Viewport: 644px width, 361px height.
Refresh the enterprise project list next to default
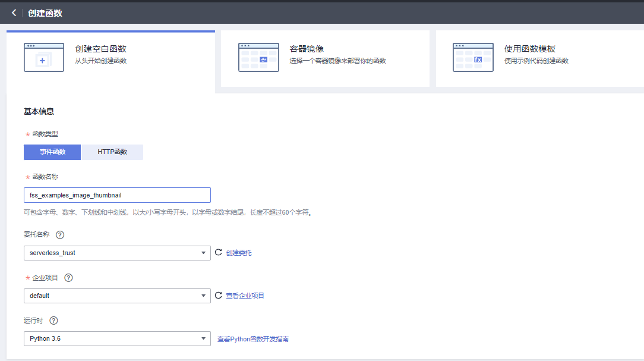(x=219, y=295)
